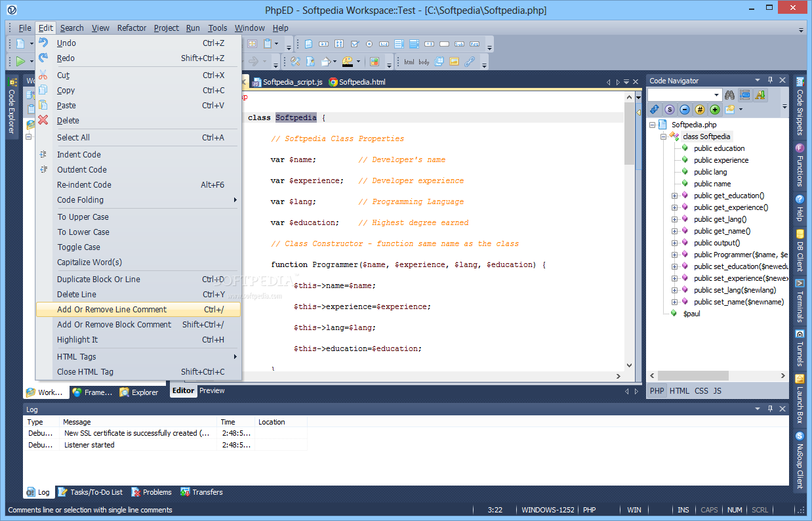The image size is (812, 521).
Task: Open the Code Explorer side panel
Action: [11, 106]
